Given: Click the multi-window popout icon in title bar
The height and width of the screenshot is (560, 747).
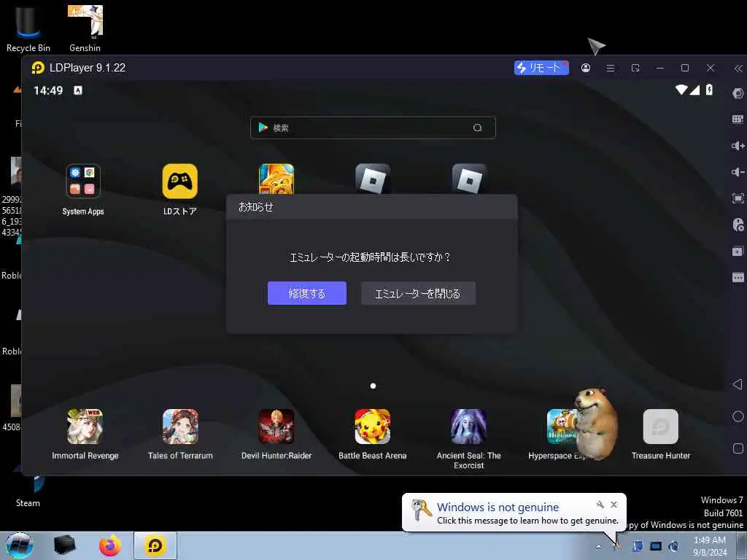Looking at the screenshot, I should tap(635, 68).
